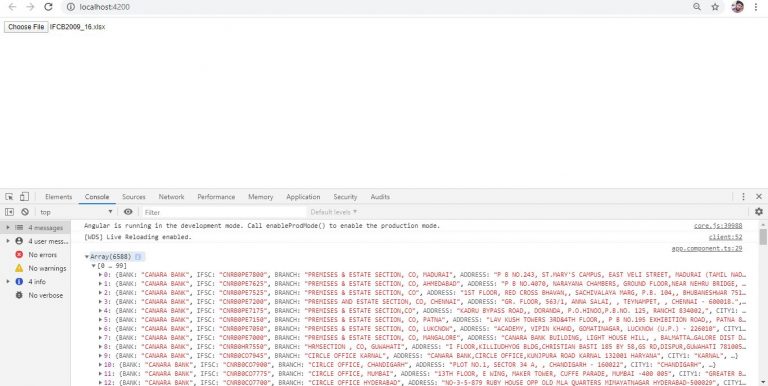Open the Chrome profile avatar
768x386 pixels.
pos(737,7)
